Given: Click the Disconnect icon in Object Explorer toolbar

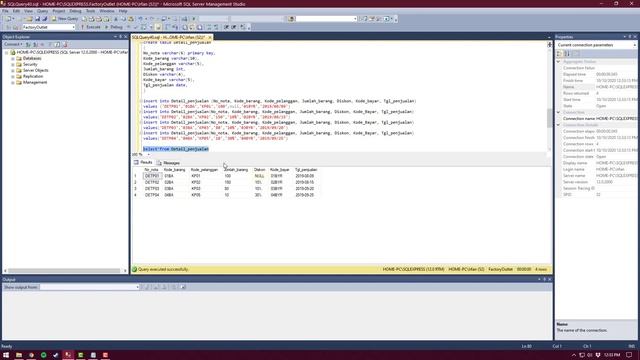Looking at the screenshot, I should [x=36, y=44].
